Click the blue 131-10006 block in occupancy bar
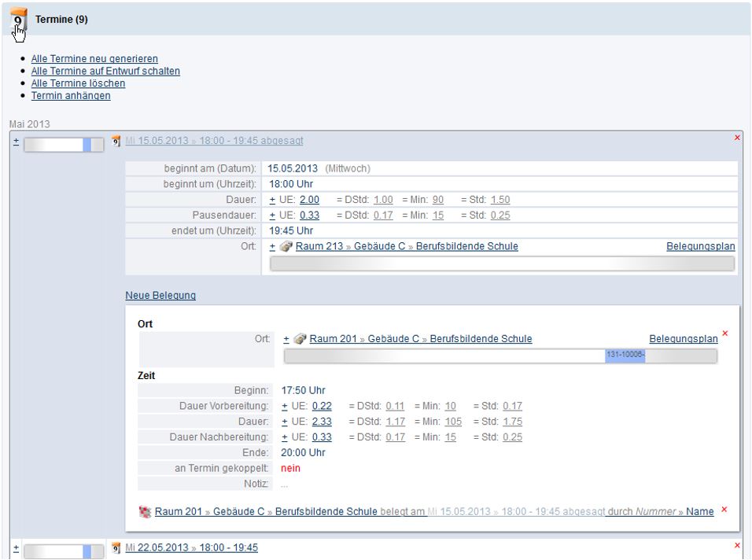 click(x=625, y=356)
